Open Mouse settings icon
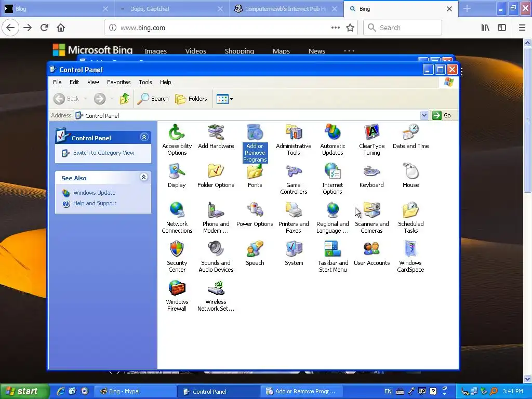Viewport: 532px width, 399px height. coord(410,176)
